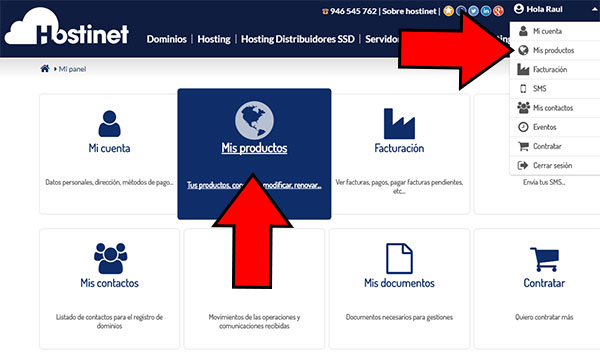Screen dimensions: 600x361
Task: Click the Hola Raul user menu
Action: click(544, 9)
